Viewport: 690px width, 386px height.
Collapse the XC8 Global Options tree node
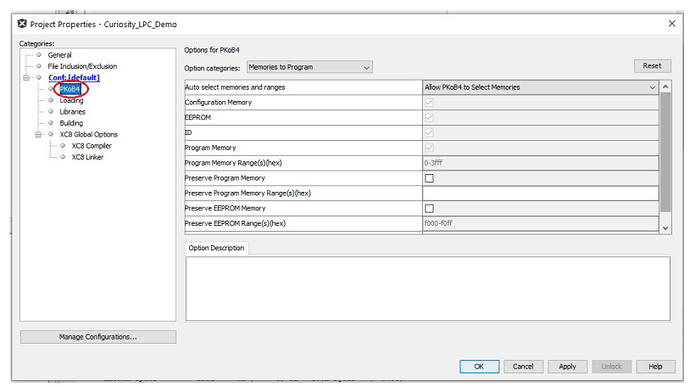click(x=39, y=135)
